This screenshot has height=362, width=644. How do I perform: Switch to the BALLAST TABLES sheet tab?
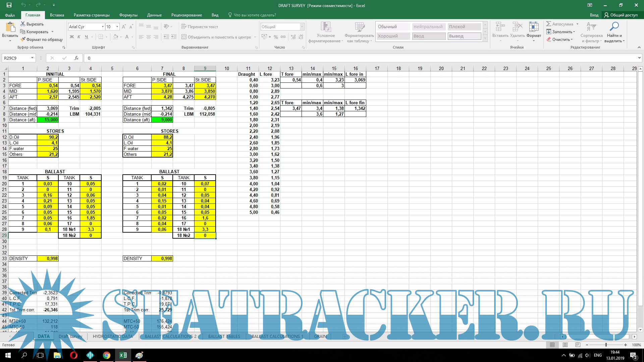pos(224,337)
